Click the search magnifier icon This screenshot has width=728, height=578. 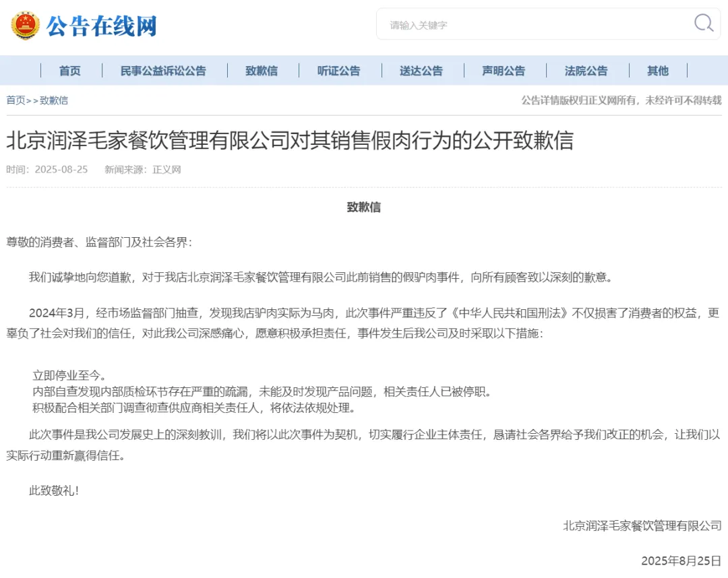703,23
